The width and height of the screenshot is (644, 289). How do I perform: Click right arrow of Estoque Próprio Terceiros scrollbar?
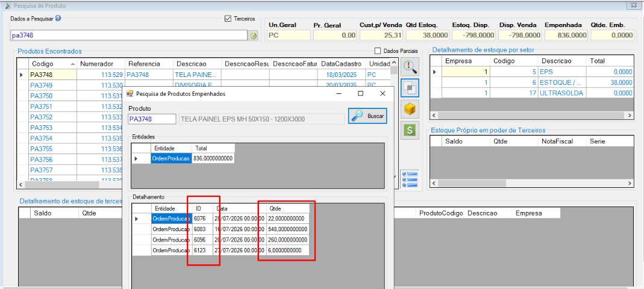630,183
